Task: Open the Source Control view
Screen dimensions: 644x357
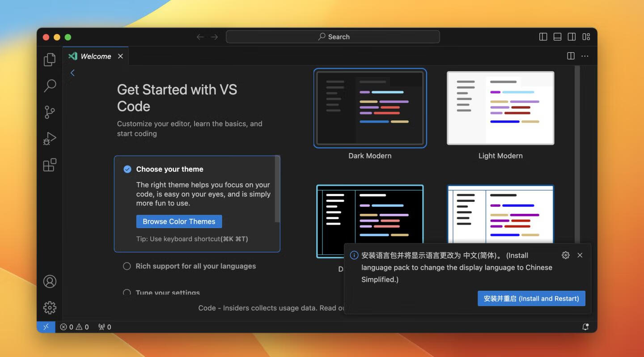Action: click(x=49, y=112)
